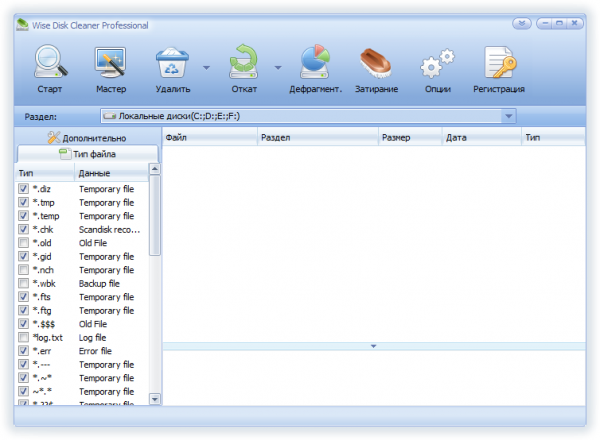Open the Мастер wizard

111,62
